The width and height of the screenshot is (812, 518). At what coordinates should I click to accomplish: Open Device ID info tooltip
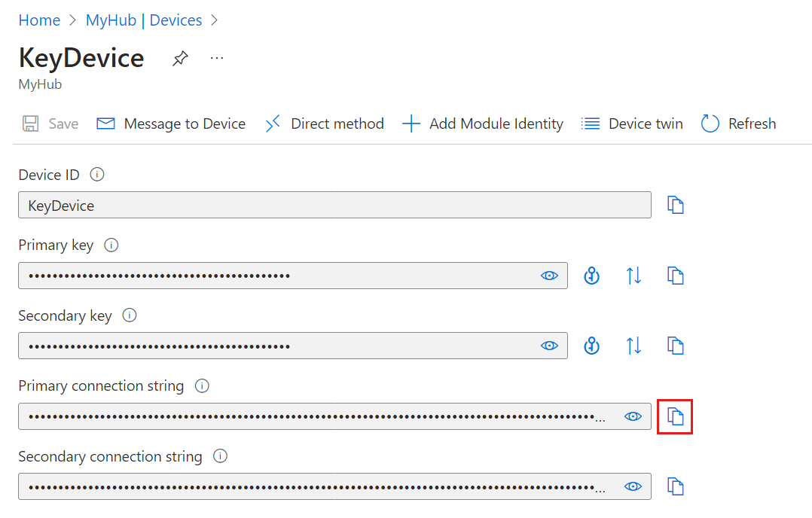click(x=97, y=174)
